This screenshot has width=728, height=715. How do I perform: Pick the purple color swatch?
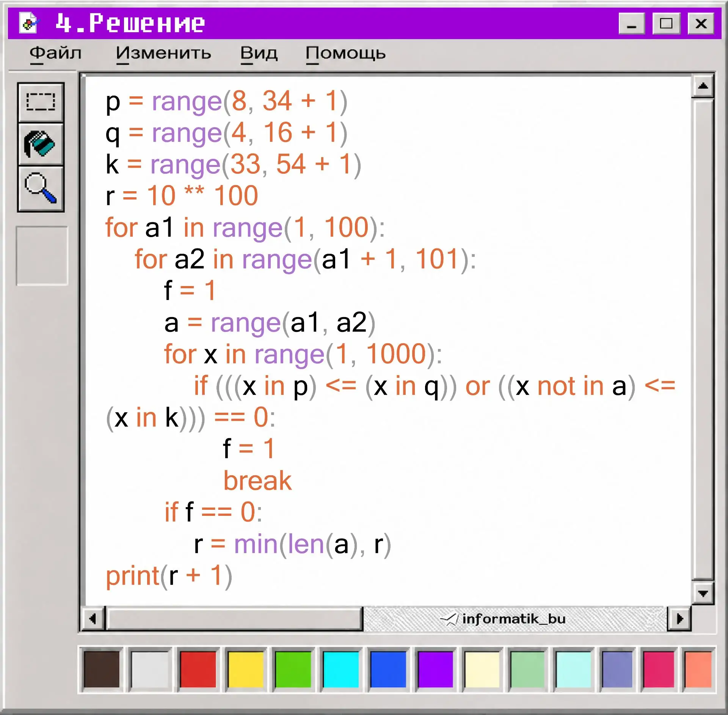[x=435, y=669]
